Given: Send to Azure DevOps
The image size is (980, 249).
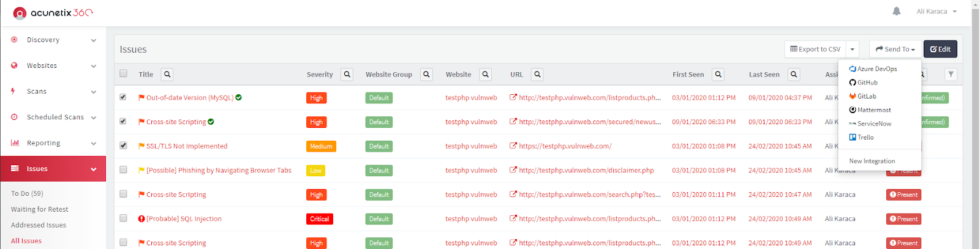Looking at the screenshot, I should tap(873, 69).
